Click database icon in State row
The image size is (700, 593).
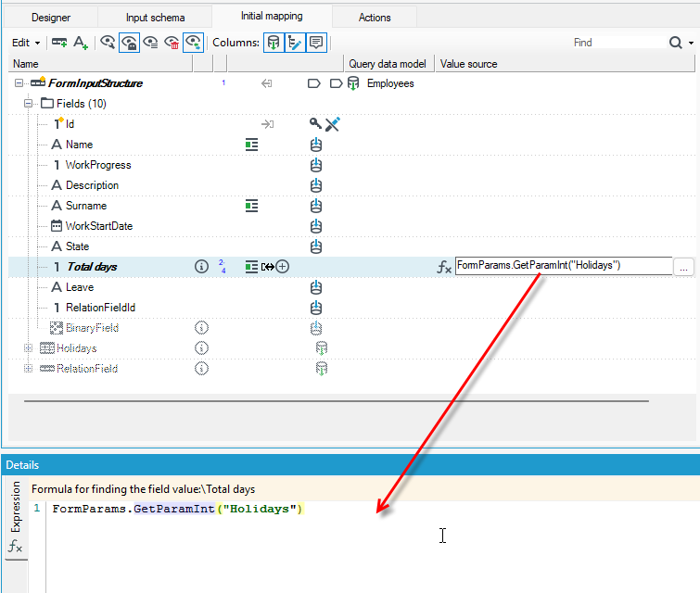click(x=316, y=246)
